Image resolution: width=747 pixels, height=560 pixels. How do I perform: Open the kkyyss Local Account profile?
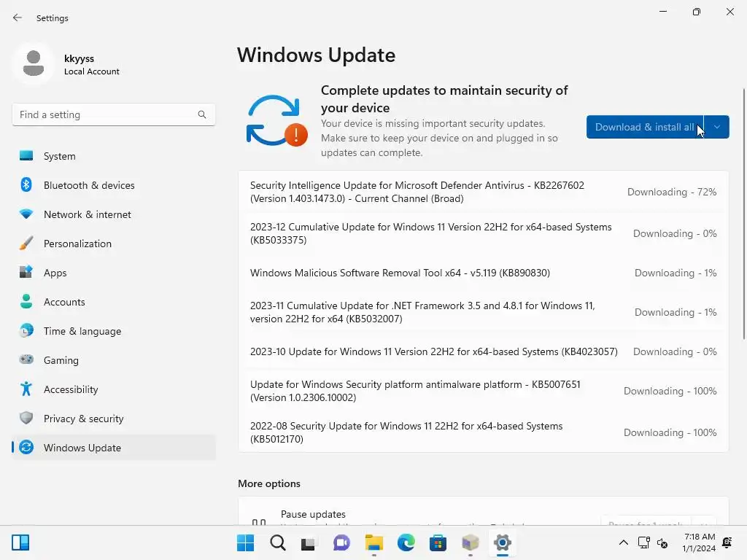(66, 64)
